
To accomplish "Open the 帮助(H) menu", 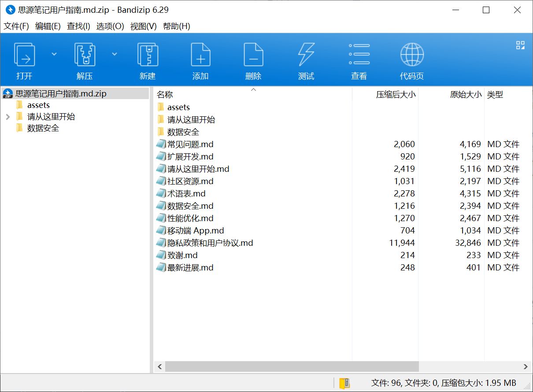I will [x=177, y=26].
